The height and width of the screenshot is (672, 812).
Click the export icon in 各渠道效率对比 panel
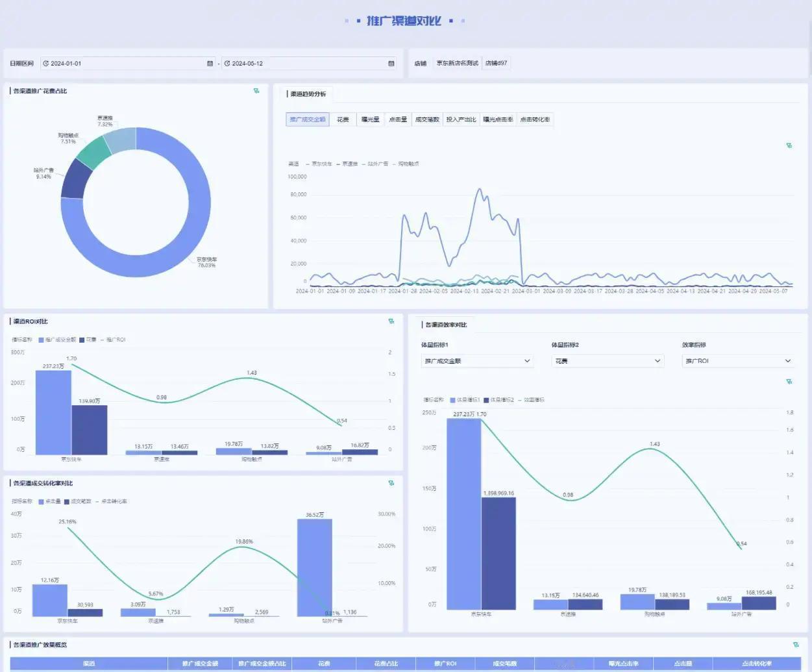789,382
